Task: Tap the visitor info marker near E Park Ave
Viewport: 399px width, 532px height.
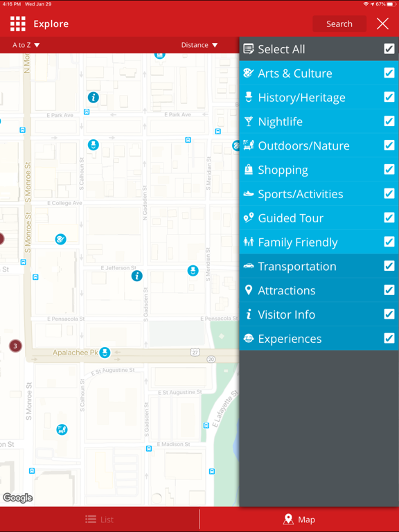Action: [94, 98]
